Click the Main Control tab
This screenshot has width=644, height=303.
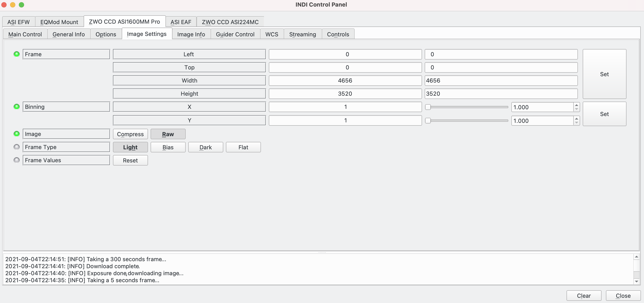tap(25, 34)
